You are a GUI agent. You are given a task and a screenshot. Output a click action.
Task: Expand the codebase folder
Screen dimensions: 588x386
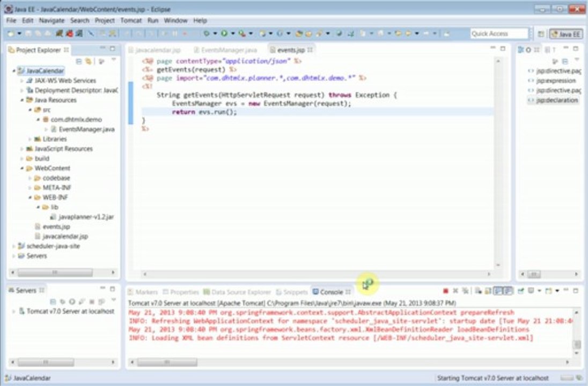pyautogui.click(x=30, y=178)
